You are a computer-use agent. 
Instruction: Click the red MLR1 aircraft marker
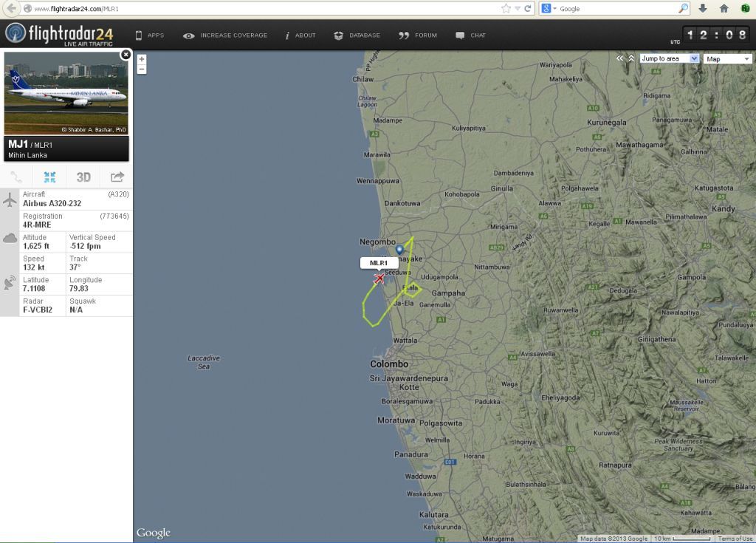pyautogui.click(x=379, y=279)
